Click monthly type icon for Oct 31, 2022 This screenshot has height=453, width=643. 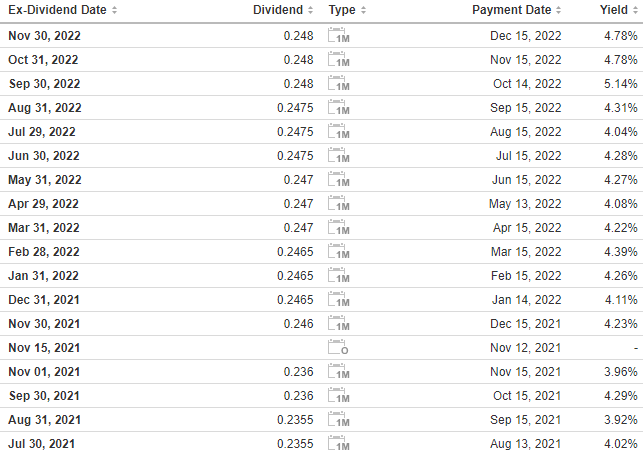point(339,59)
